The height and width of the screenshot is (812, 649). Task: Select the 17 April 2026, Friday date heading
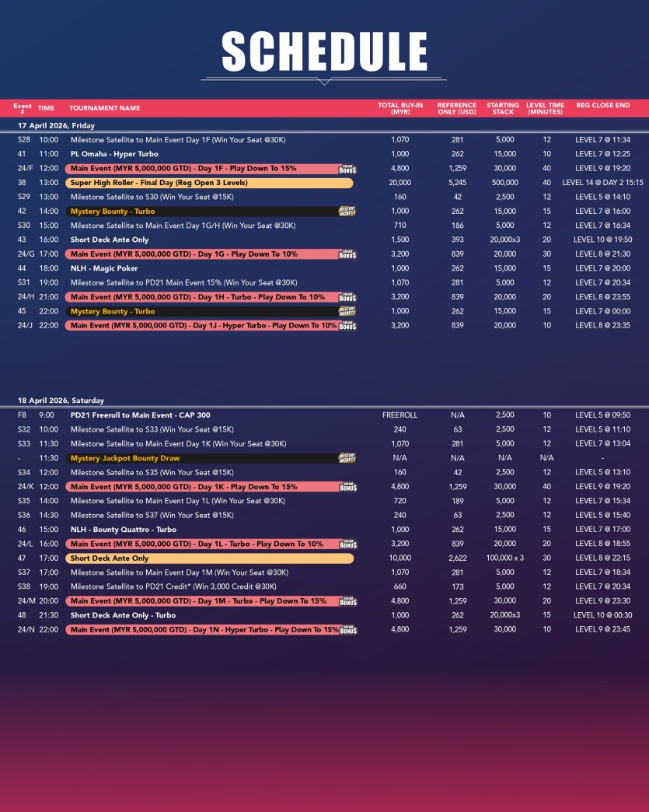coord(56,125)
